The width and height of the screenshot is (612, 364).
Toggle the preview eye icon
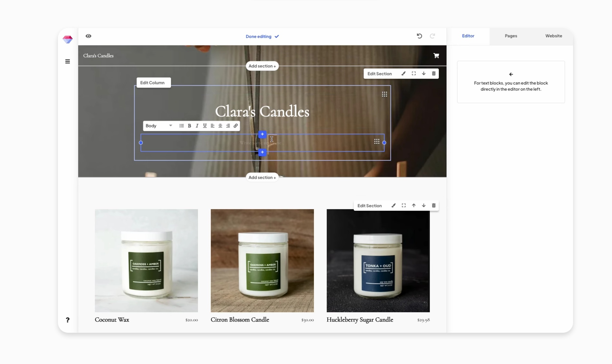coord(88,36)
